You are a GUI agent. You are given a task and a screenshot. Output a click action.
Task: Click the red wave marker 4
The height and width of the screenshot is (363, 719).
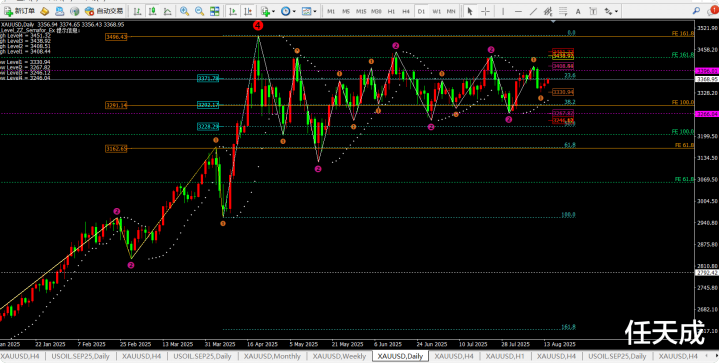[x=258, y=26]
